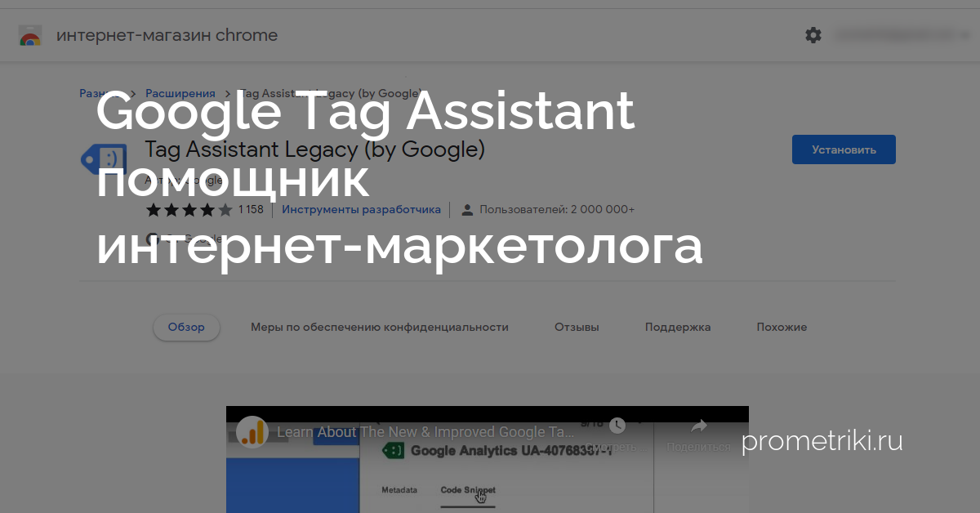Click the Google Analytics channel avatar in video
Viewport: 980px width, 513px height.
click(x=252, y=432)
